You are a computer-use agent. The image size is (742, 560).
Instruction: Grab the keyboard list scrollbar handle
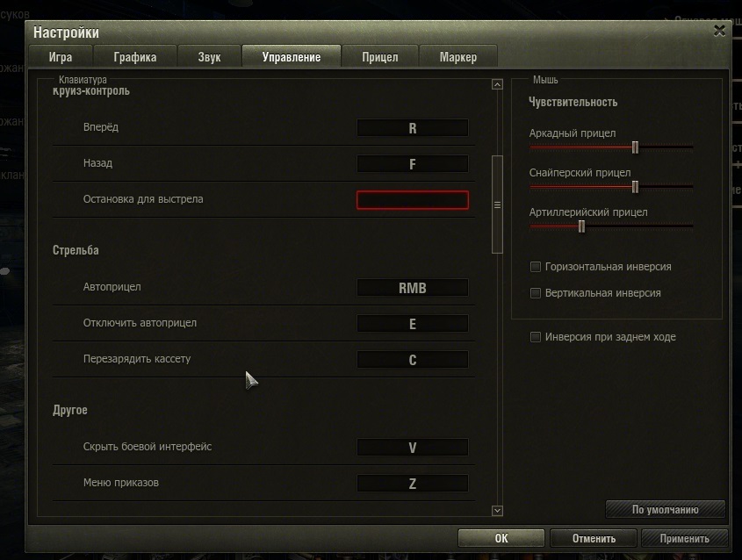click(x=497, y=204)
